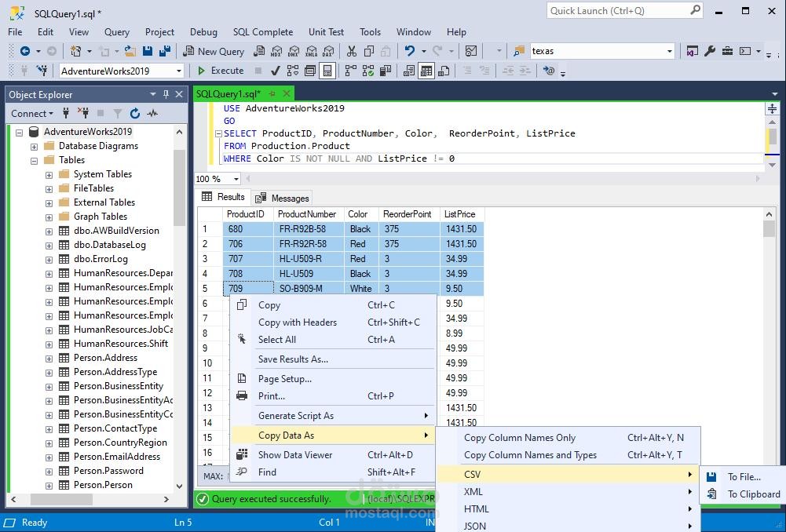Click the Object Explorer filter icon

(x=117, y=114)
